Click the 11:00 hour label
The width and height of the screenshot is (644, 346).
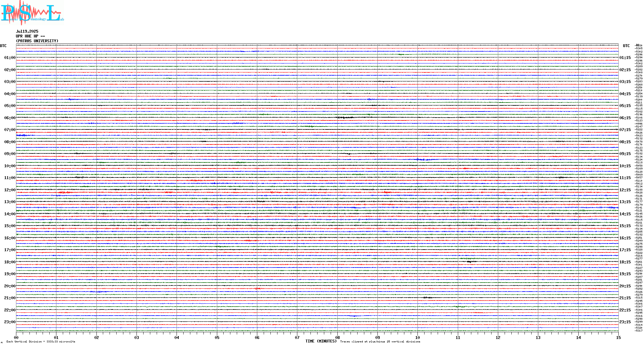[x=10, y=178]
